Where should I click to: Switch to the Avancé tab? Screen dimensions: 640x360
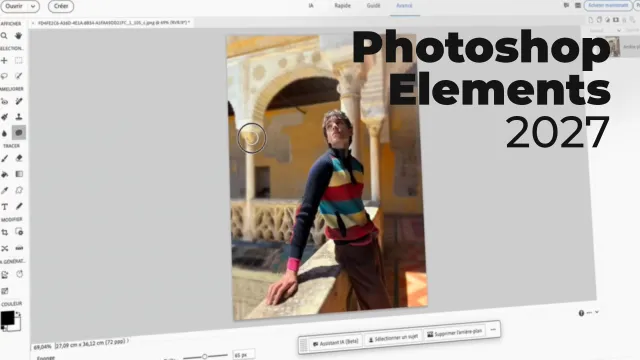pos(404,6)
